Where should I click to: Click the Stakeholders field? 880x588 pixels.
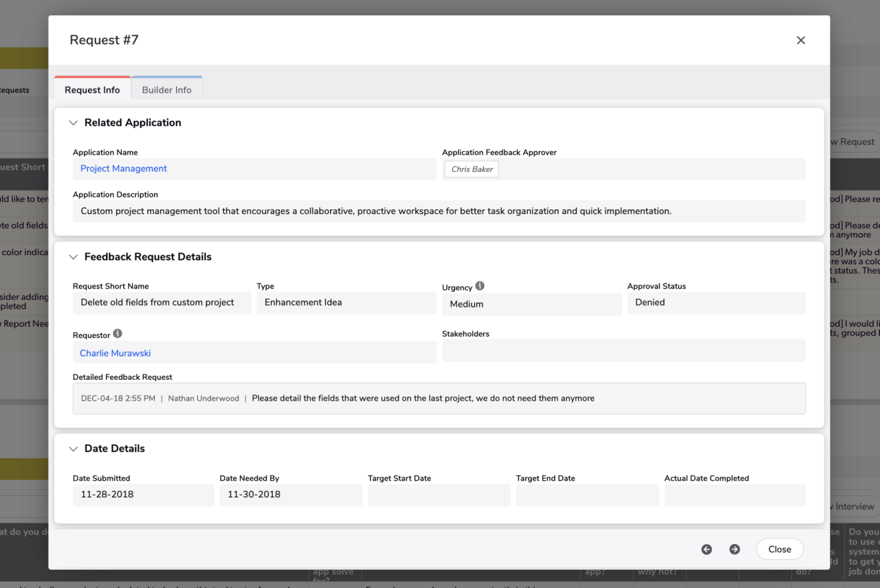(x=623, y=351)
